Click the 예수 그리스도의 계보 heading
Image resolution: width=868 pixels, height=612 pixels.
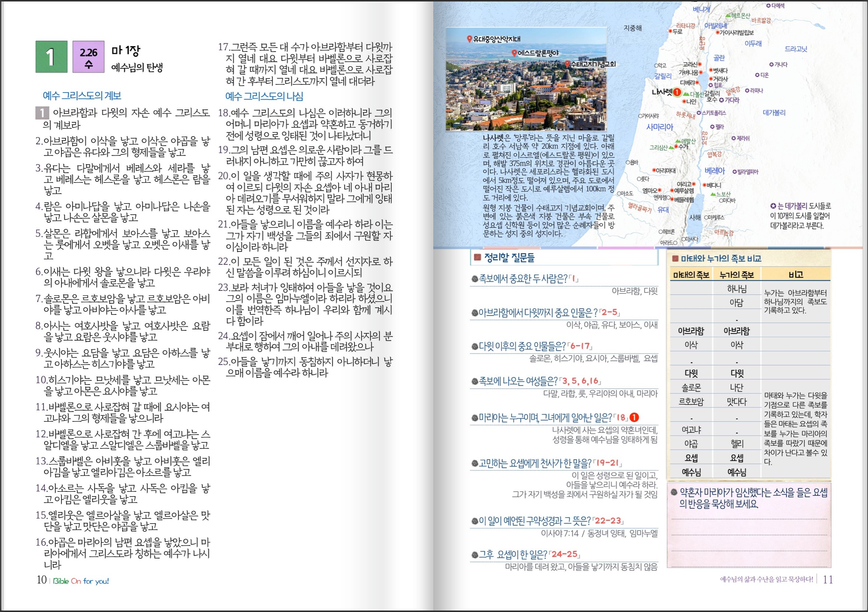point(82,96)
